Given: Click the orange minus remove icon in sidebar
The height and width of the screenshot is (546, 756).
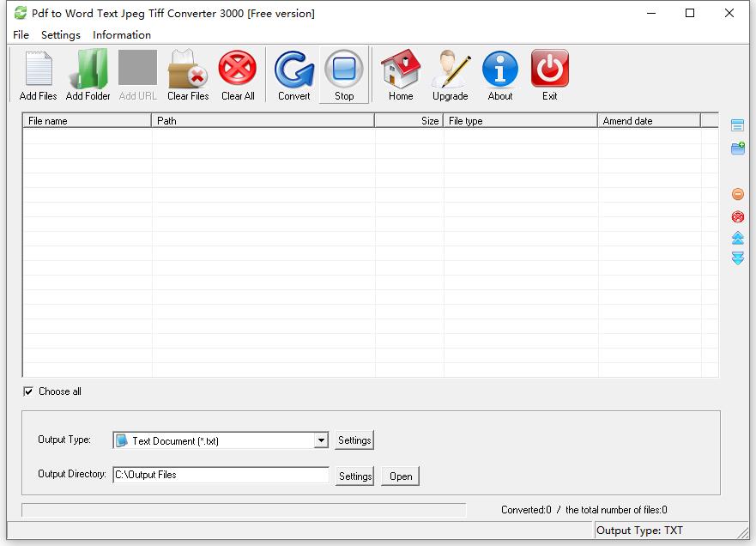Looking at the screenshot, I should (x=737, y=195).
